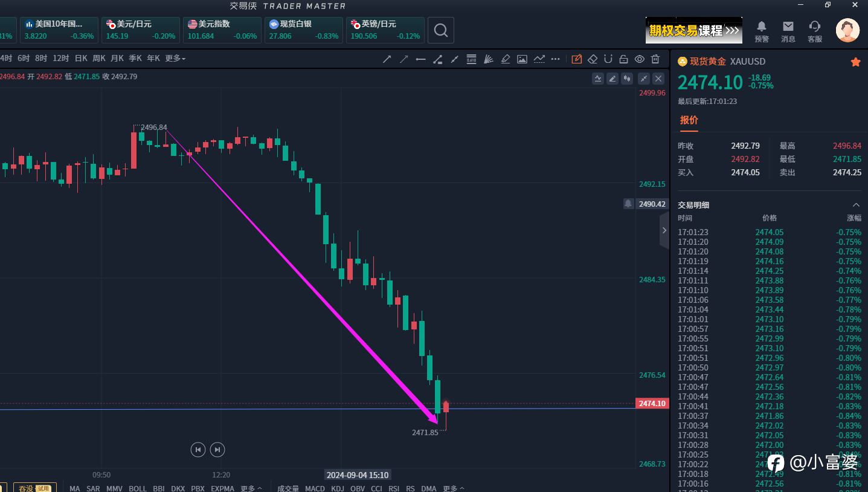The image size is (868, 492).
Task: Select the trend forecast line tool
Action: (x=539, y=59)
